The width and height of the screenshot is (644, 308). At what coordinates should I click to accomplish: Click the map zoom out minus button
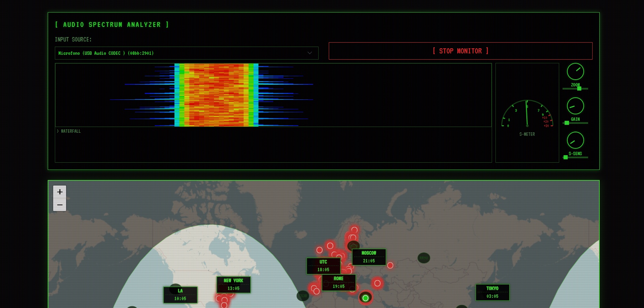60,205
